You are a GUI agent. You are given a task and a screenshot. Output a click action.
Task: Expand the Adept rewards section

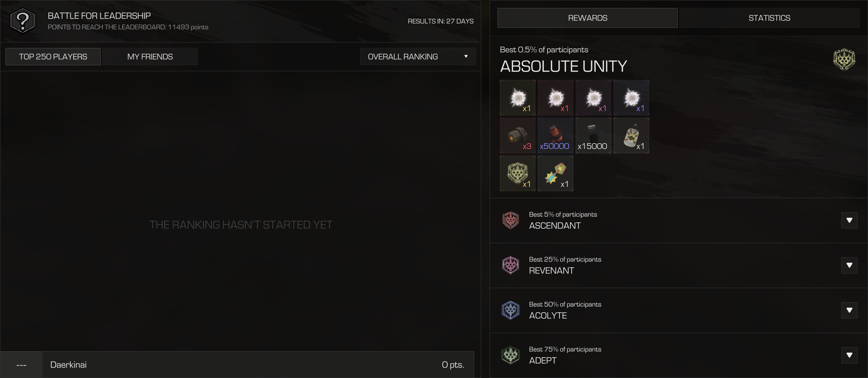pos(849,355)
